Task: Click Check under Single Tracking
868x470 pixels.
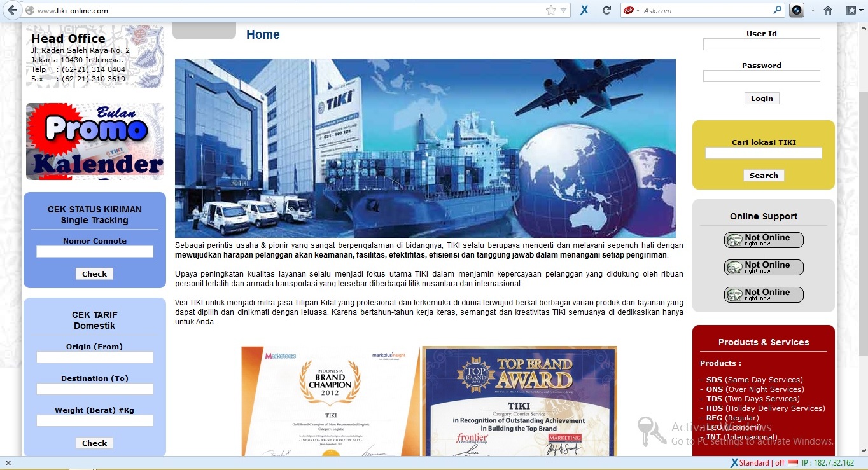Action: 94,274
